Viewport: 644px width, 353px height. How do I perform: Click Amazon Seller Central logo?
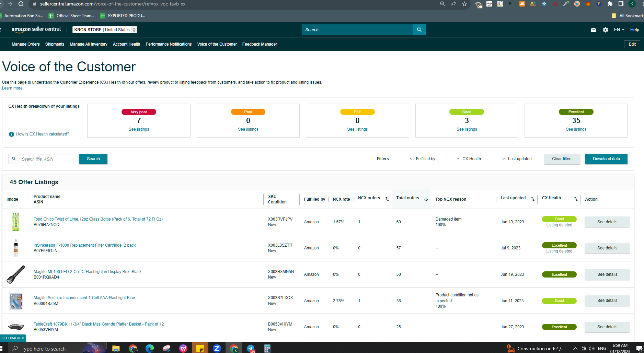(36, 30)
